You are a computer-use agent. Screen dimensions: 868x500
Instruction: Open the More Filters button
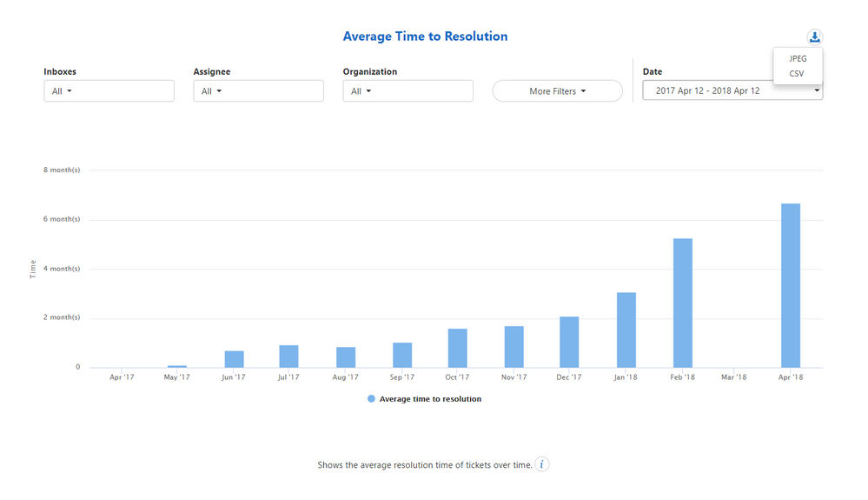(x=558, y=90)
